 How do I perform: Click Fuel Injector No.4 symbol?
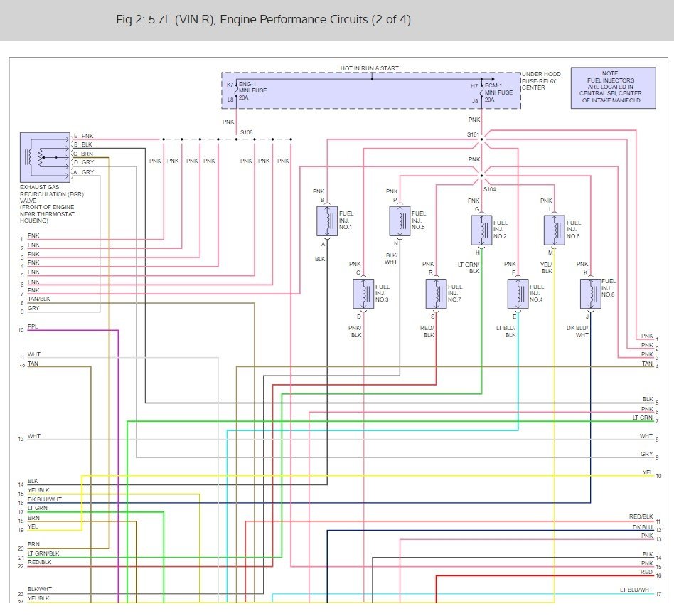[x=518, y=294]
